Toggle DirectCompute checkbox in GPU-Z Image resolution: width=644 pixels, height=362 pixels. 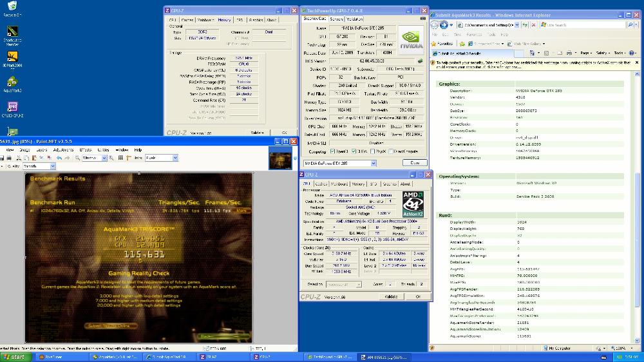coord(391,151)
